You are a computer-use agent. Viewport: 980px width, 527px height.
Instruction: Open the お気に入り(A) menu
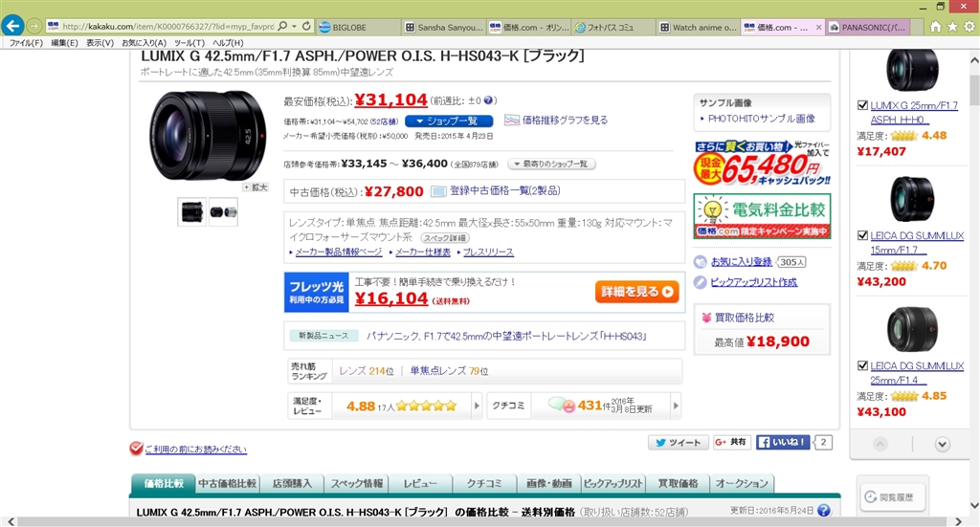click(144, 43)
